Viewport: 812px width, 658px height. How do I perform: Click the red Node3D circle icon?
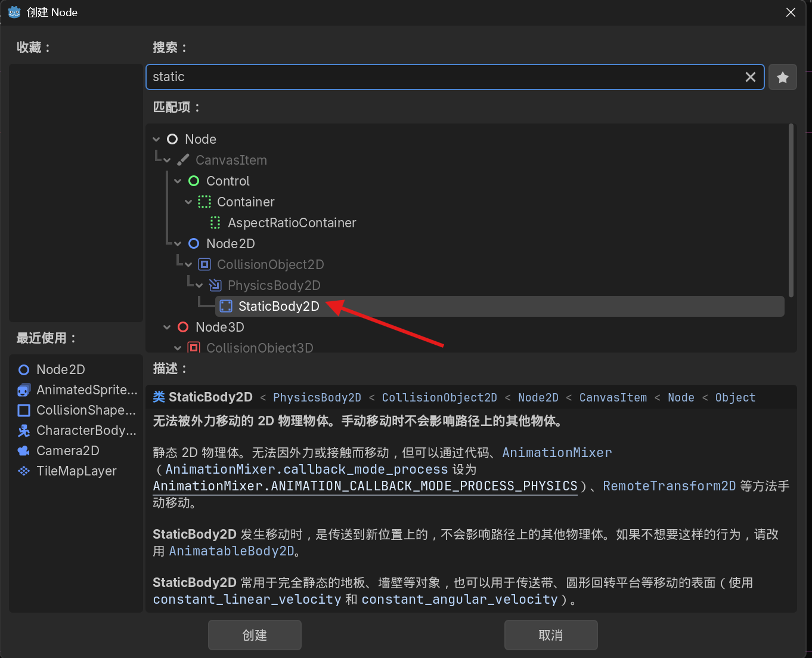pyautogui.click(x=183, y=327)
